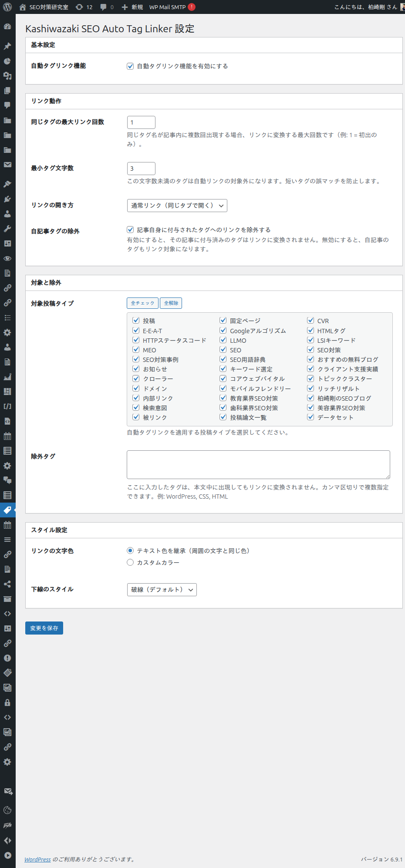Open the WordPress footer link
Screen dimensions: 405x868
(x=37, y=859)
